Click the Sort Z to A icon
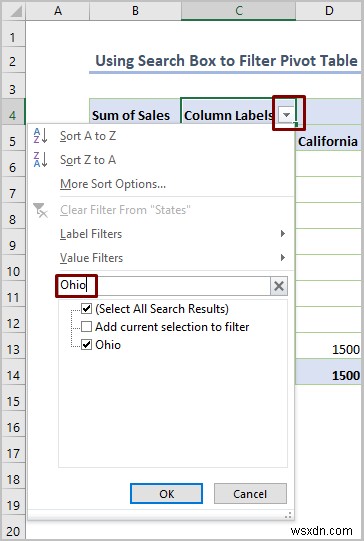Screen dimensions: 364x541 coord(40,160)
